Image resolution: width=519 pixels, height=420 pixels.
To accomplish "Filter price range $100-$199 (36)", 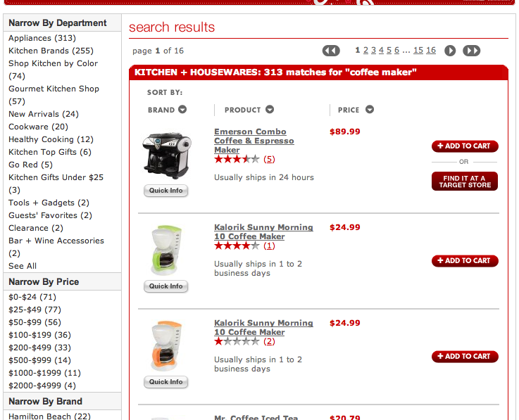I will click(x=39, y=335).
